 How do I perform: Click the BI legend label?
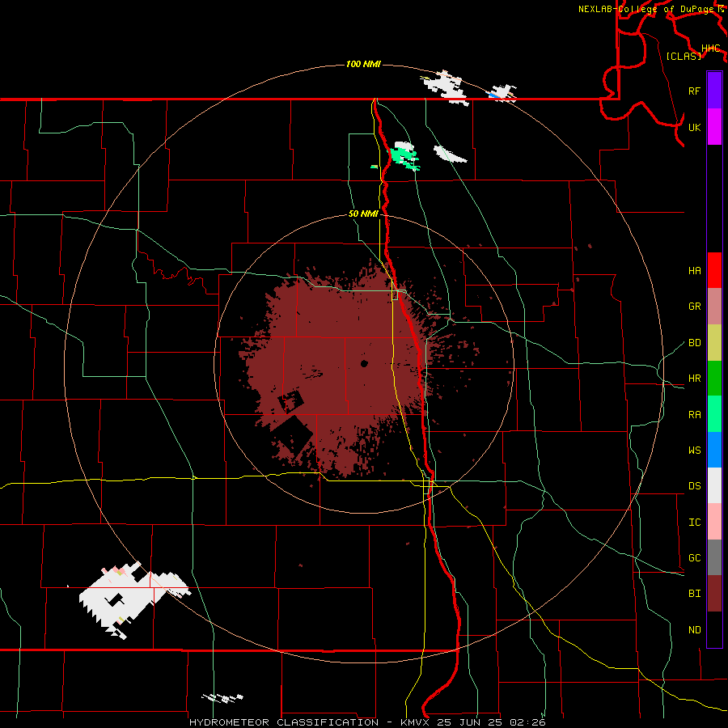(x=694, y=594)
